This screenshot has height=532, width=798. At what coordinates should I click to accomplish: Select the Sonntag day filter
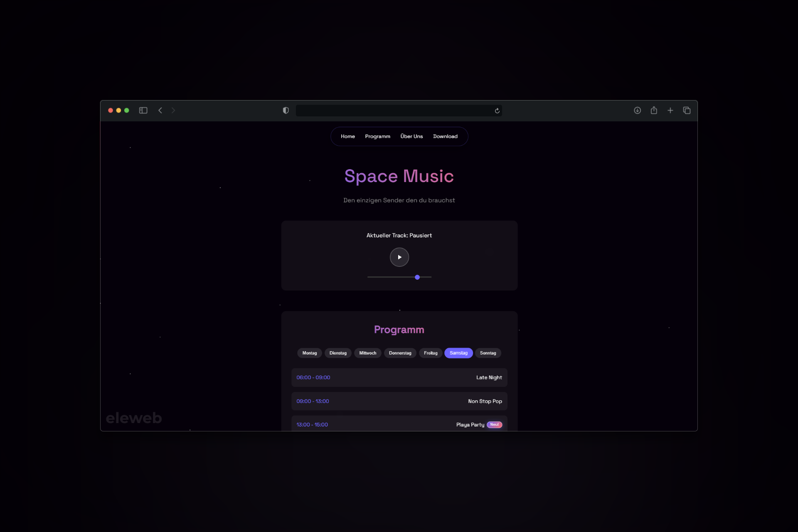[x=488, y=353]
